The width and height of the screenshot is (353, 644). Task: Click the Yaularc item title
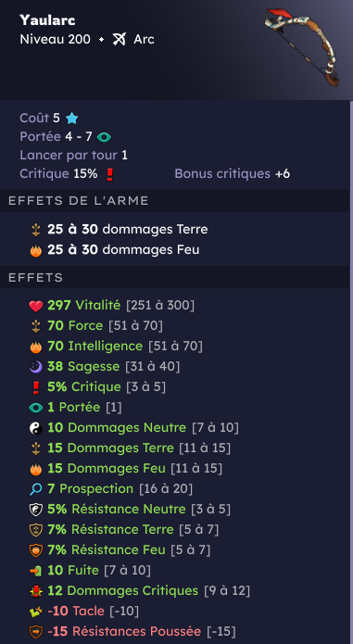[47, 19]
